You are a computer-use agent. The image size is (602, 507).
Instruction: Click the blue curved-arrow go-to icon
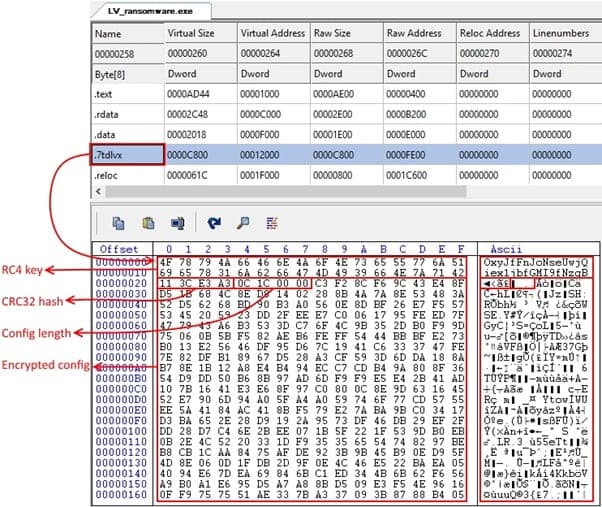click(x=214, y=223)
